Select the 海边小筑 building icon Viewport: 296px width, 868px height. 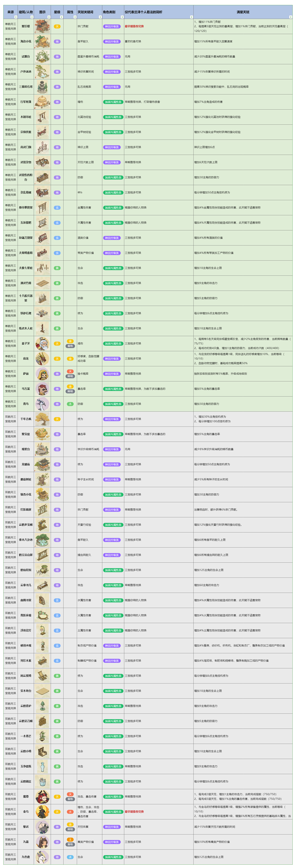point(42,41)
